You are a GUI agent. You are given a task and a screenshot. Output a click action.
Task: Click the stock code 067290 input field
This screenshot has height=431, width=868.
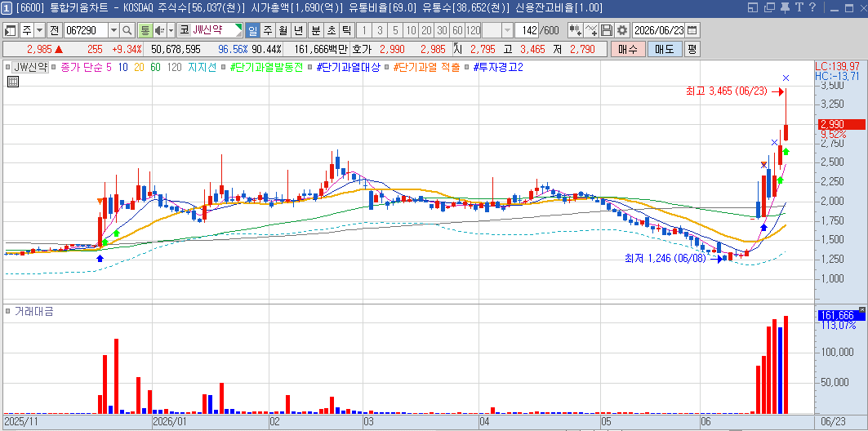pos(86,30)
